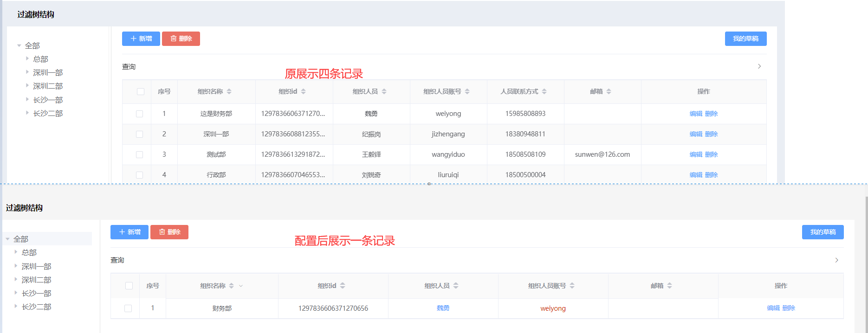Sort top table by 组织人员账号 column
The width and height of the screenshot is (868, 333).
467,92
